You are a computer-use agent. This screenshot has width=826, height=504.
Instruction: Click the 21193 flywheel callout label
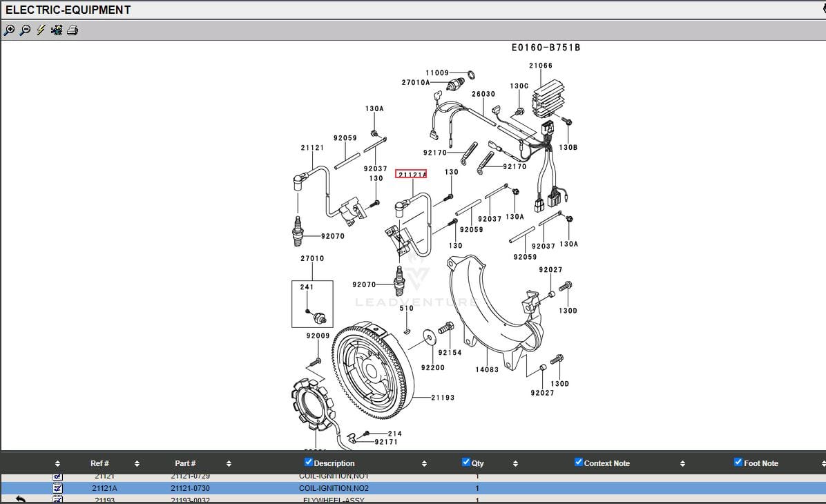pyautogui.click(x=443, y=398)
